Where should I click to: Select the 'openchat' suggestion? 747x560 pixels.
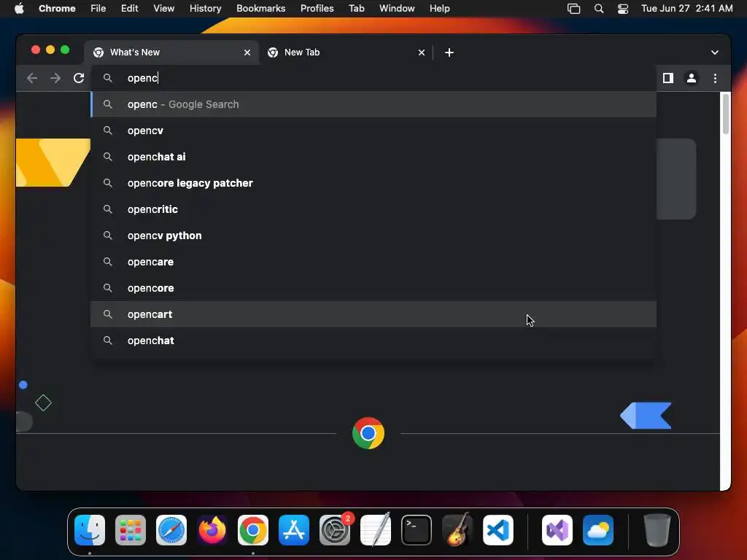coord(373,341)
